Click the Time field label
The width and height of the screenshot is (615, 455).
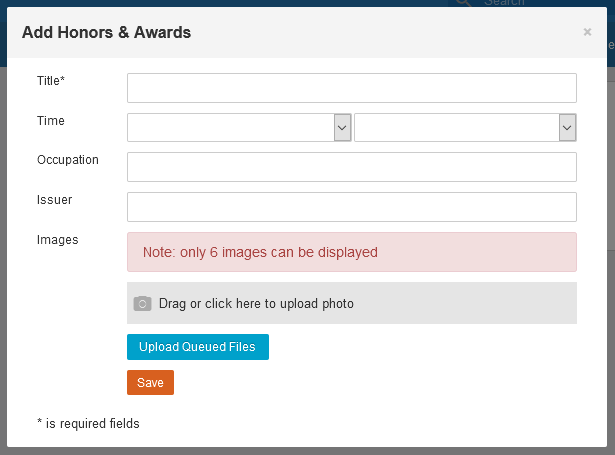pos(51,120)
